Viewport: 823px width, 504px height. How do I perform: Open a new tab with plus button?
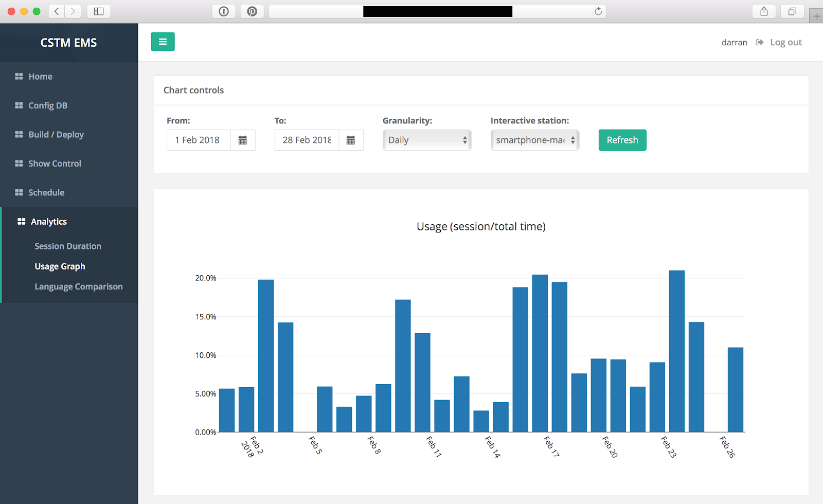(x=816, y=16)
